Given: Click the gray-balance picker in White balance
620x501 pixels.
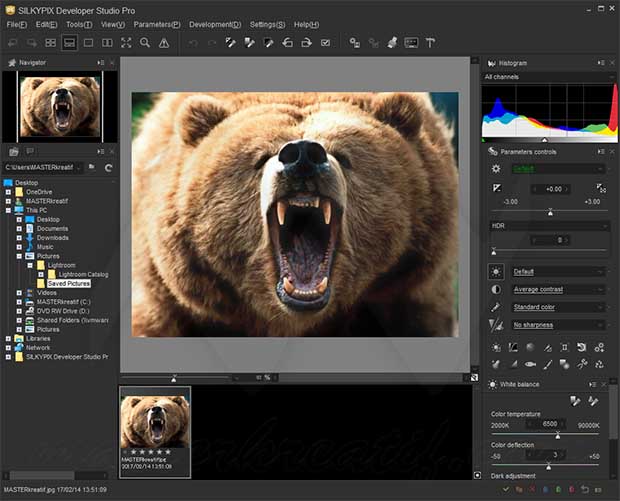Looking at the screenshot, I should pos(575,401).
